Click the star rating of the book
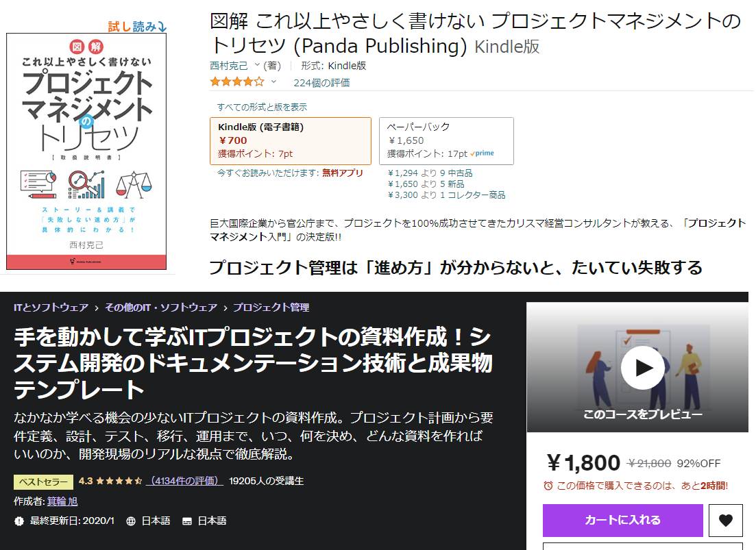Viewport: 756px width, 550px height. tap(237, 82)
